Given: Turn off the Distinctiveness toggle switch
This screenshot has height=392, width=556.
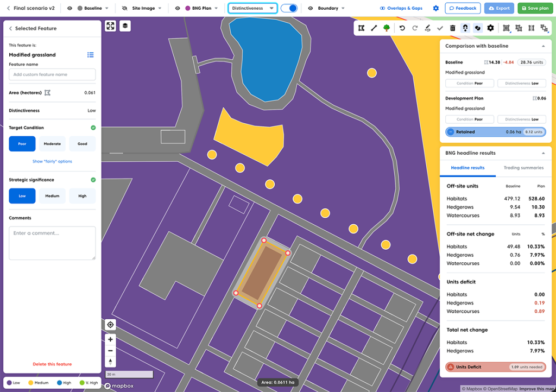Looking at the screenshot, I should (288, 8).
